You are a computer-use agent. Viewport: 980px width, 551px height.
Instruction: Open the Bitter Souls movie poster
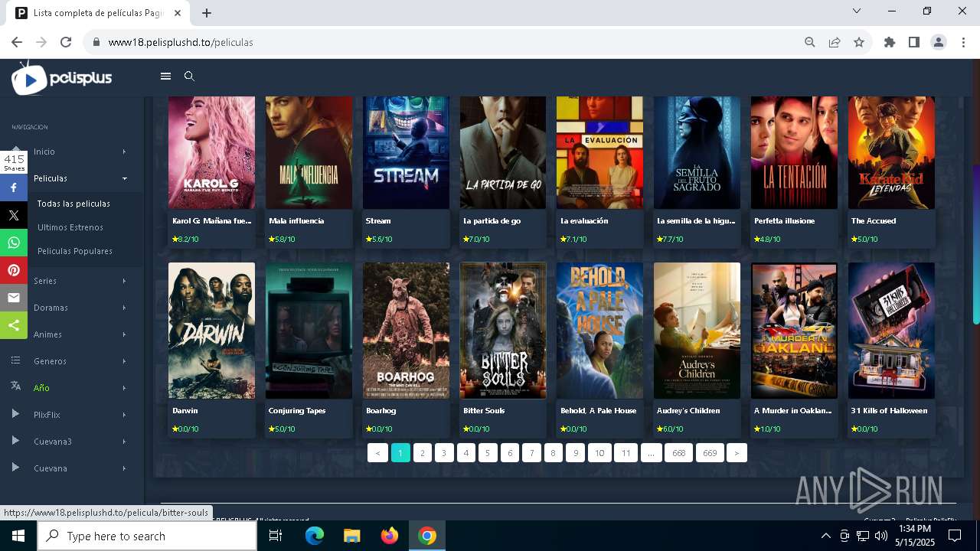[503, 331]
